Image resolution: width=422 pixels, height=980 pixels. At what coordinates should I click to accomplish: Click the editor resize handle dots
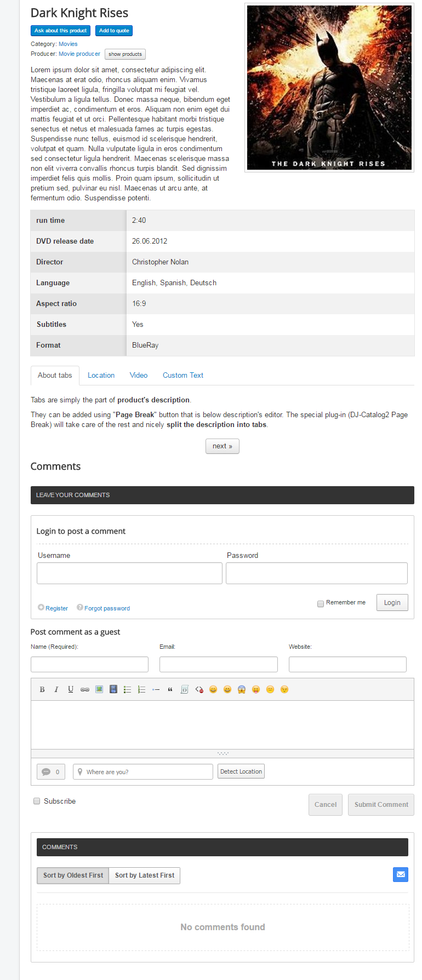point(223,753)
